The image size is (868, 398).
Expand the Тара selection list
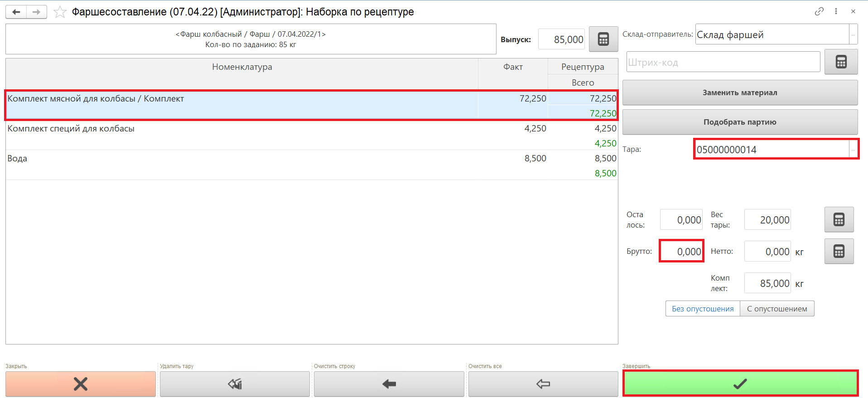coord(853,150)
